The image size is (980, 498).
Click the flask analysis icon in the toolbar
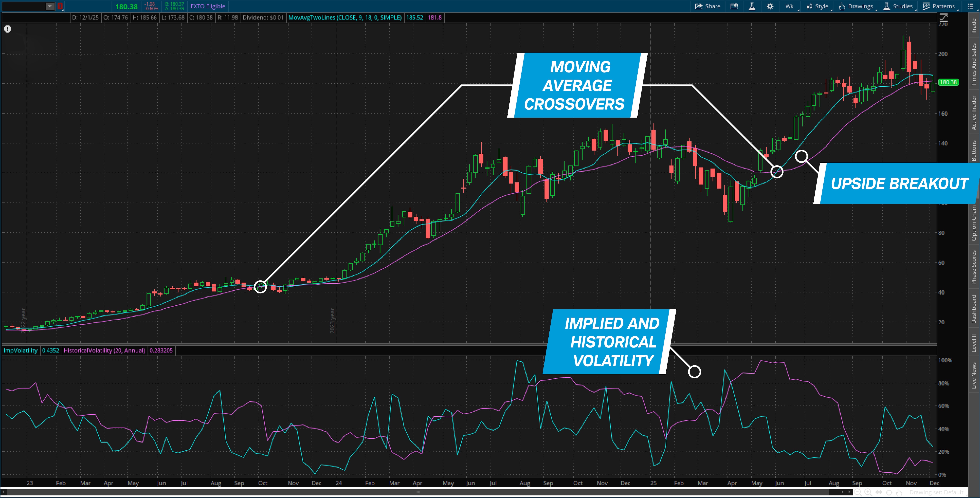tap(752, 6)
